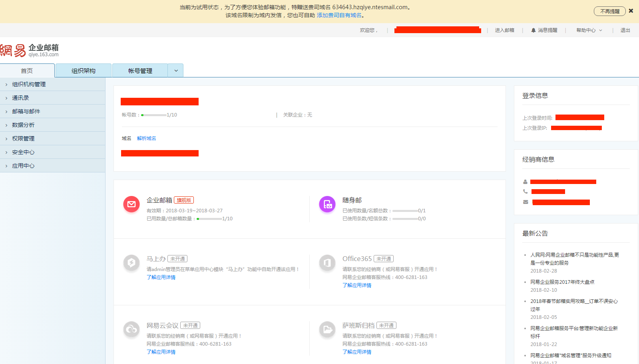Switch to the 首页 tab
Screen dimensions: 639x364
pos(27,71)
